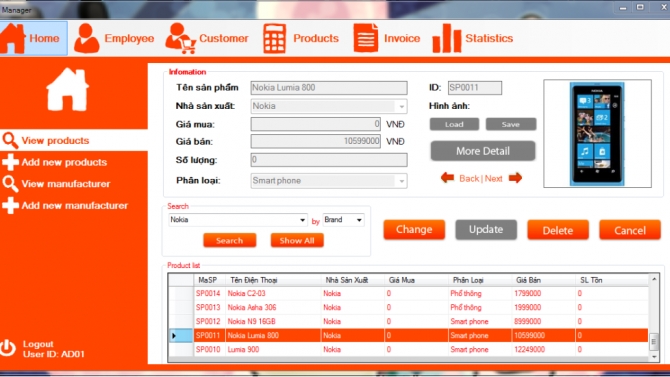The width and height of the screenshot is (670, 377).
Task: Click the plus icon beside Add new products
Action: [10, 162]
